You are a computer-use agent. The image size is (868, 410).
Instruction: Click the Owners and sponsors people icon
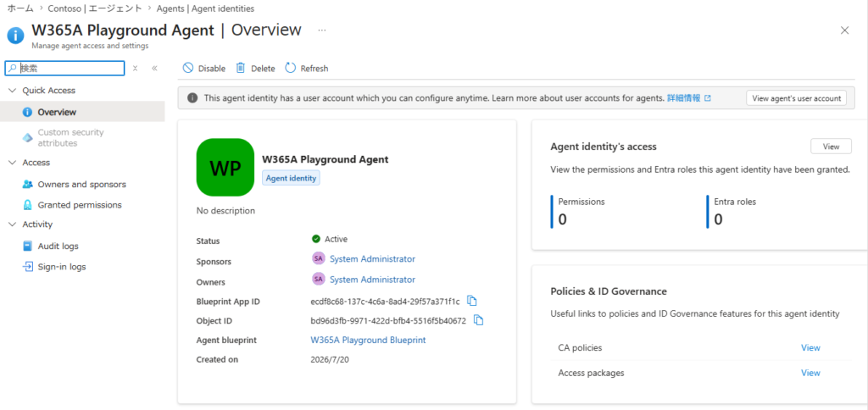tap(28, 185)
